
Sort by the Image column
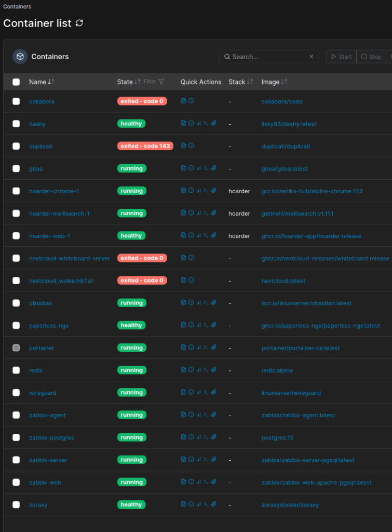tap(274, 82)
